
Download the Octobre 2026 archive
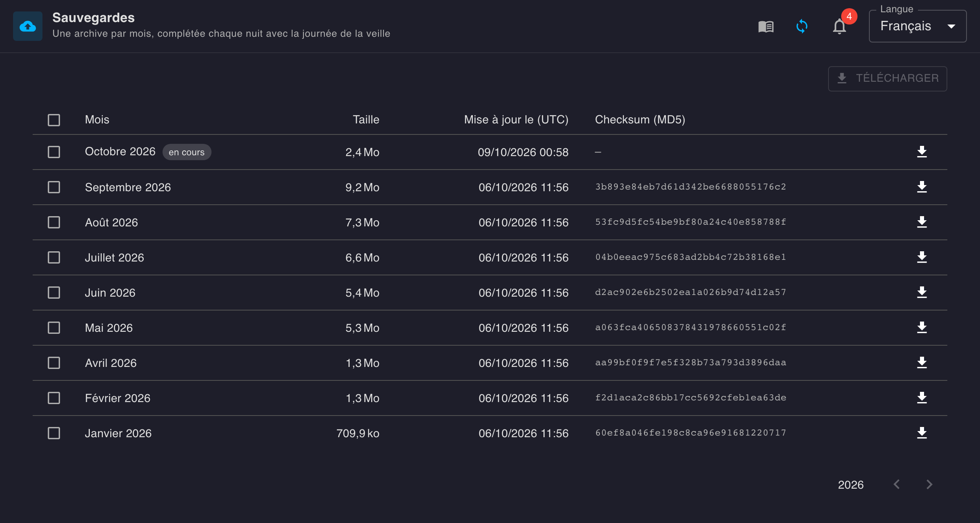click(x=922, y=152)
